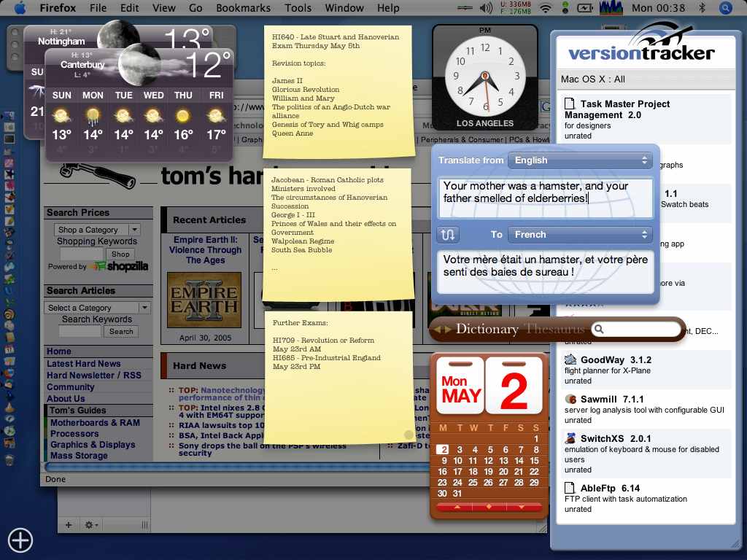Click the Search button under Search Keywords

click(121, 332)
